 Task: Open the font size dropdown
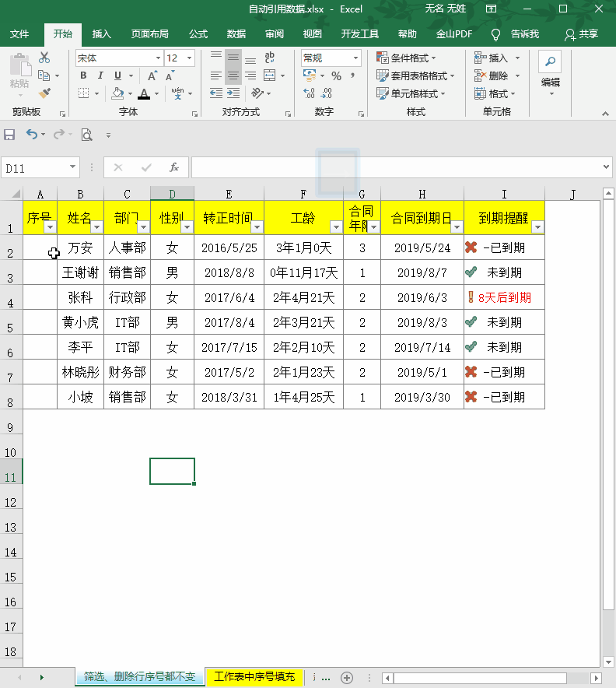tap(190, 58)
